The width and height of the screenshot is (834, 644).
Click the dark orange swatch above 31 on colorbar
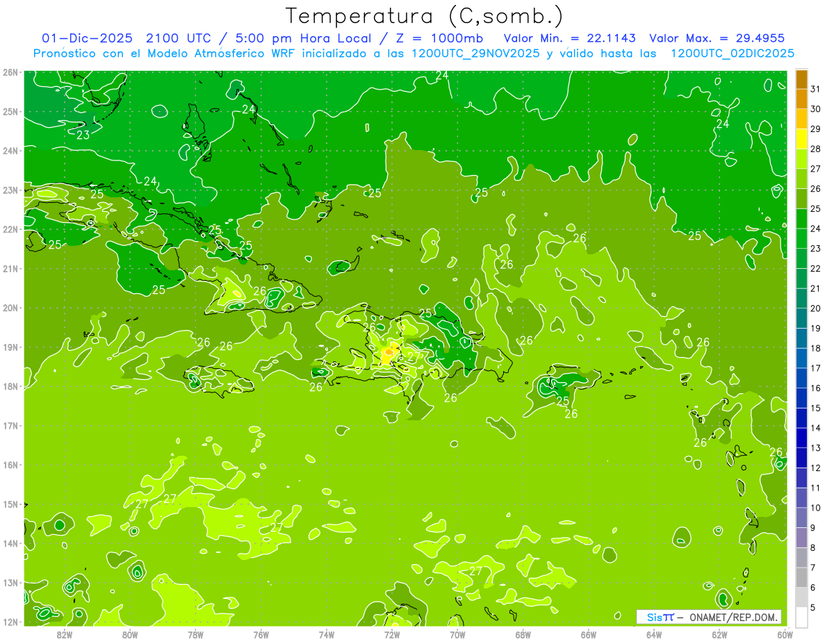pos(801,79)
